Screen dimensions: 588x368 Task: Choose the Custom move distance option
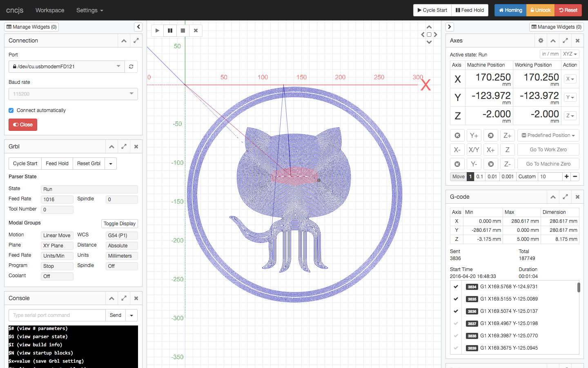tap(527, 177)
